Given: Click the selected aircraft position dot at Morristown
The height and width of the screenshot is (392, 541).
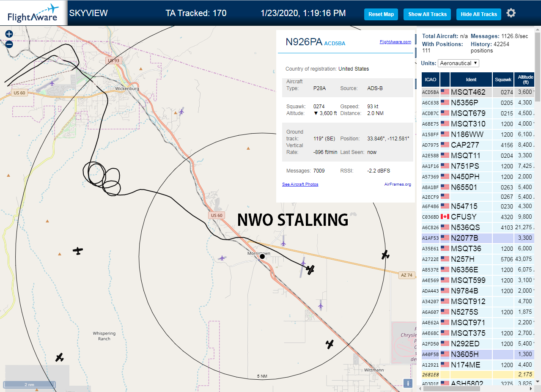Looking at the screenshot, I should 262,256.
